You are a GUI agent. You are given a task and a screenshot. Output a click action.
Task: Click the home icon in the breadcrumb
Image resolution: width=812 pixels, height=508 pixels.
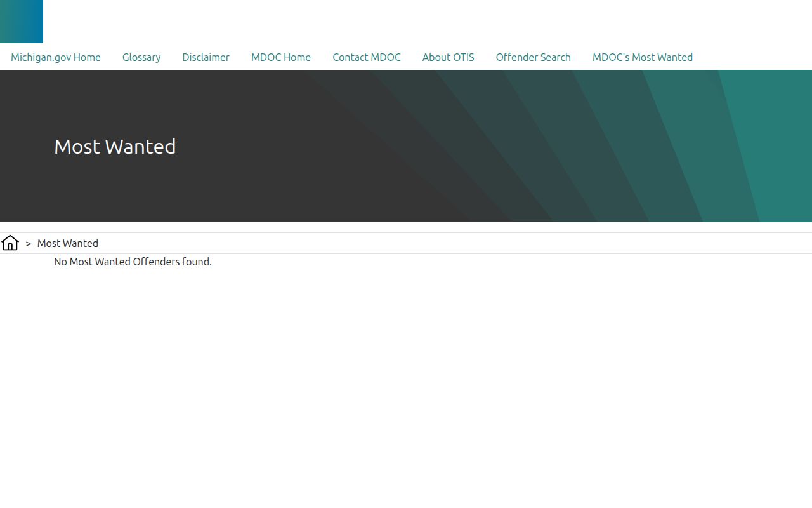pos(10,243)
